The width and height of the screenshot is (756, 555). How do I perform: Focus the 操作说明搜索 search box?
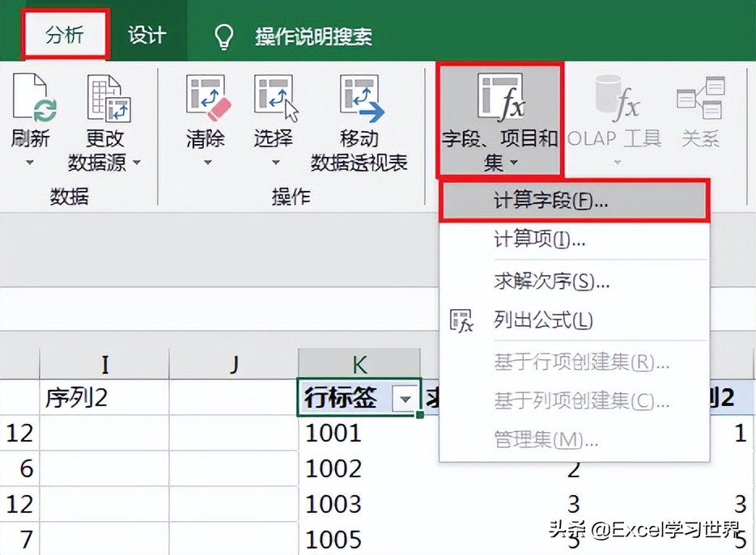(x=313, y=36)
